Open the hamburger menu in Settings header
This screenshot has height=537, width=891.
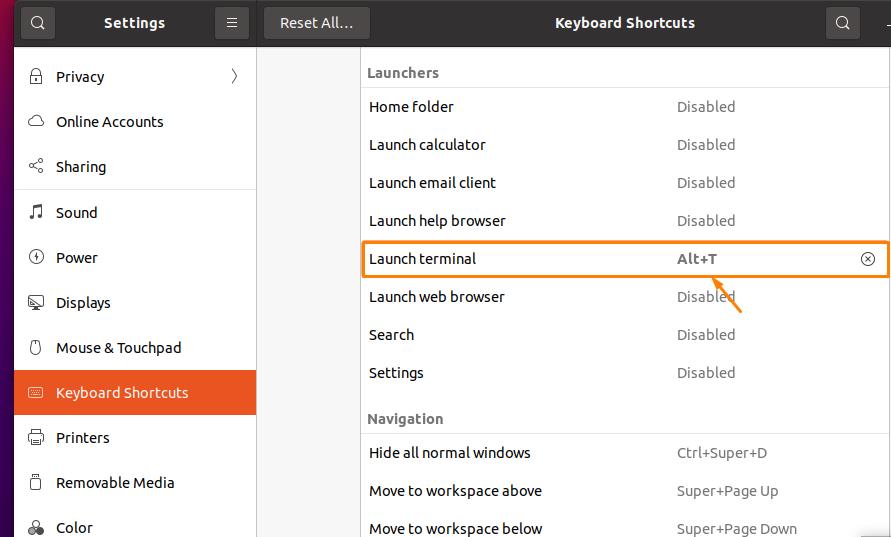(231, 23)
